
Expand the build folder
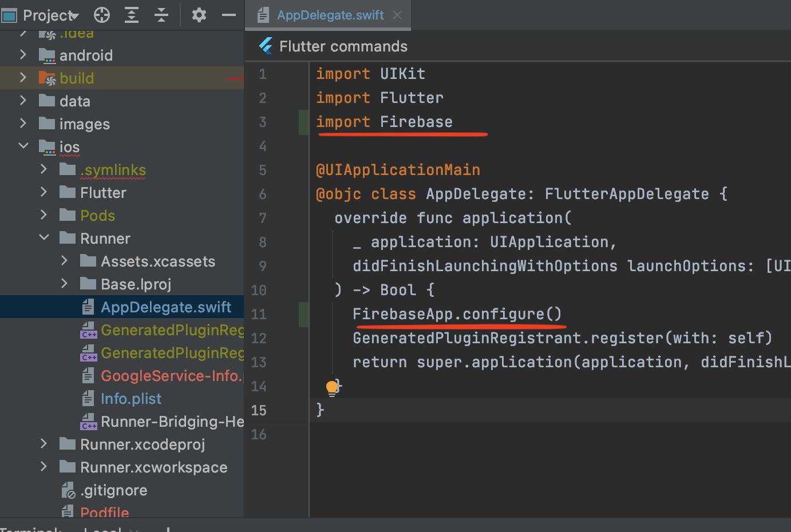(23, 78)
